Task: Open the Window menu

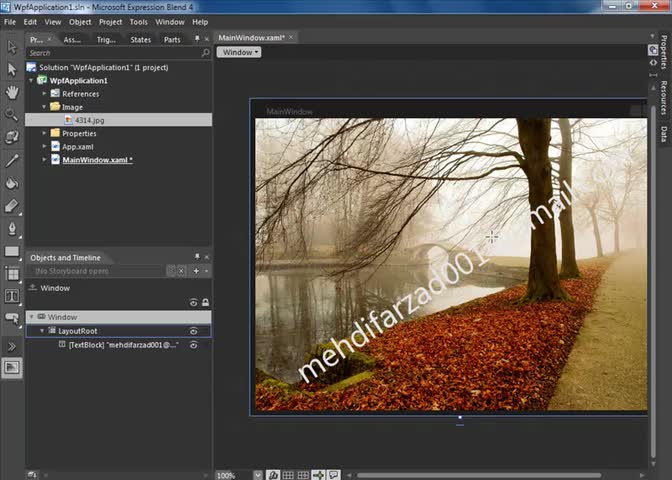Action: pos(170,22)
